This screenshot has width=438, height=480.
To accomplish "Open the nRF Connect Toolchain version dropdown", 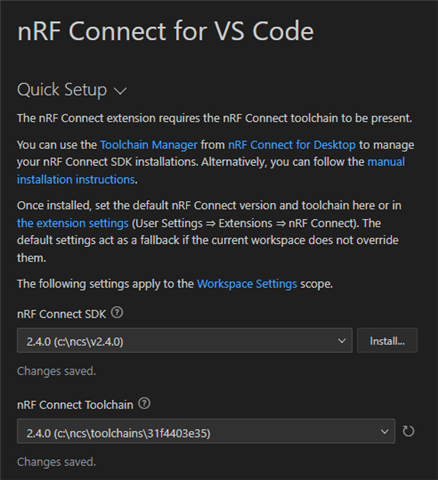I will (x=206, y=431).
